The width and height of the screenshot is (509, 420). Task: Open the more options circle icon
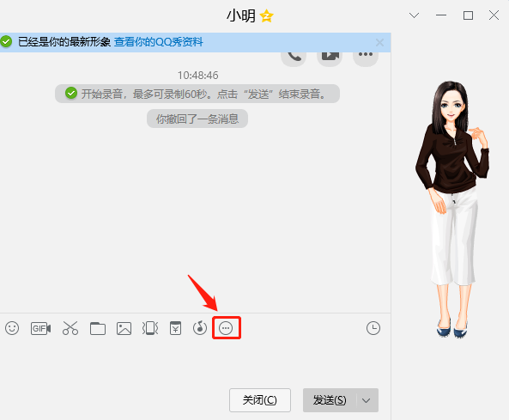coord(226,328)
